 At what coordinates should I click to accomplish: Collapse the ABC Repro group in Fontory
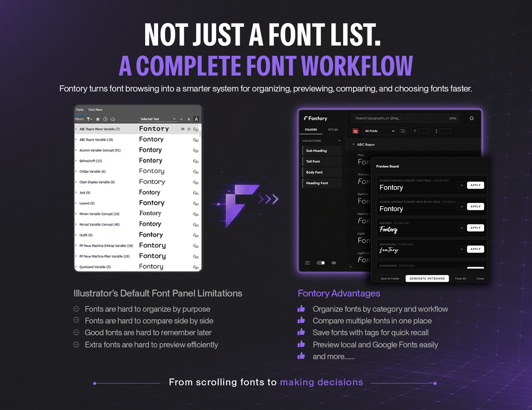[353, 145]
